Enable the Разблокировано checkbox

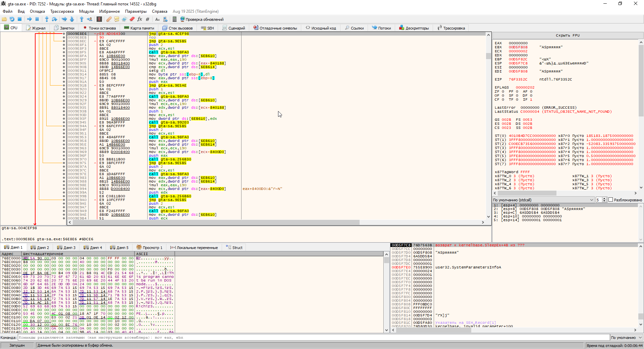click(610, 200)
